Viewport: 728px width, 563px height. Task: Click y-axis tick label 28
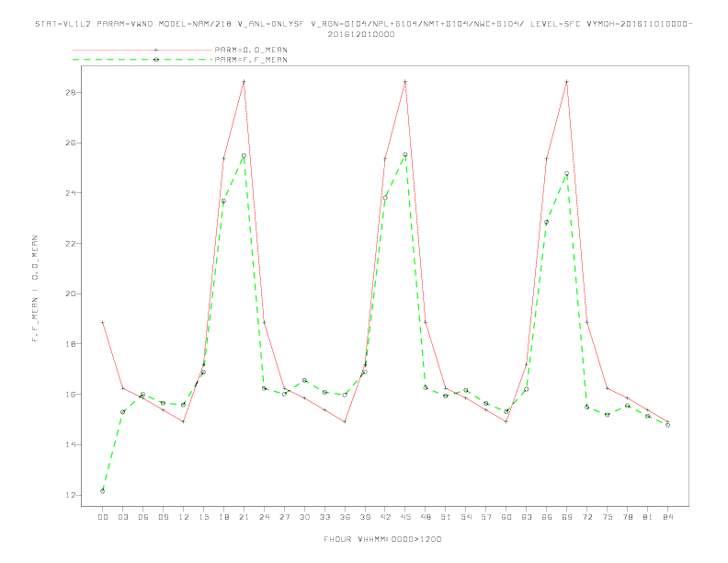click(71, 92)
